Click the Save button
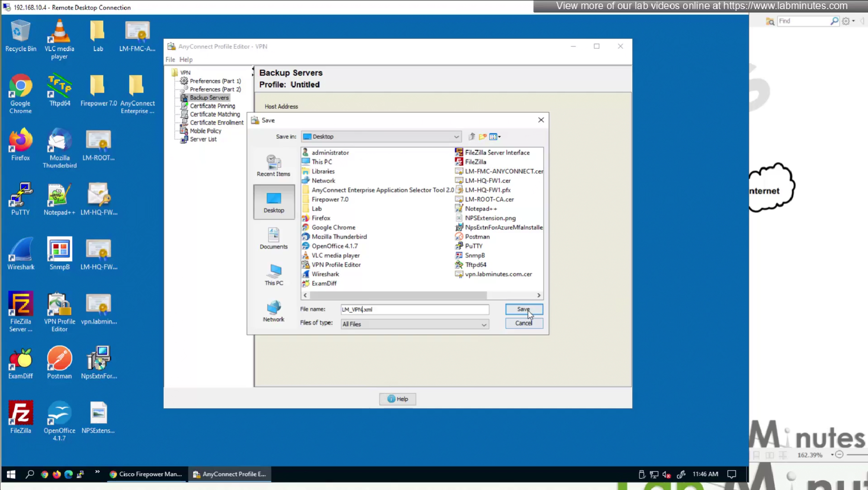 pyautogui.click(x=524, y=309)
